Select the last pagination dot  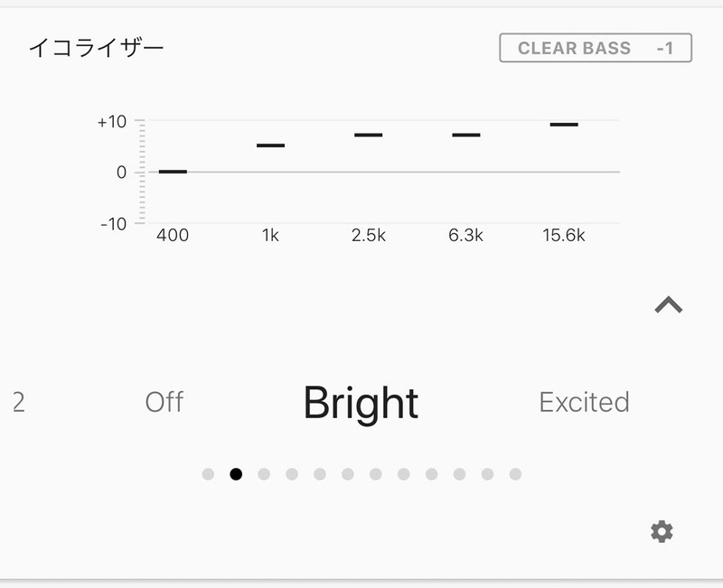pyautogui.click(x=516, y=472)
